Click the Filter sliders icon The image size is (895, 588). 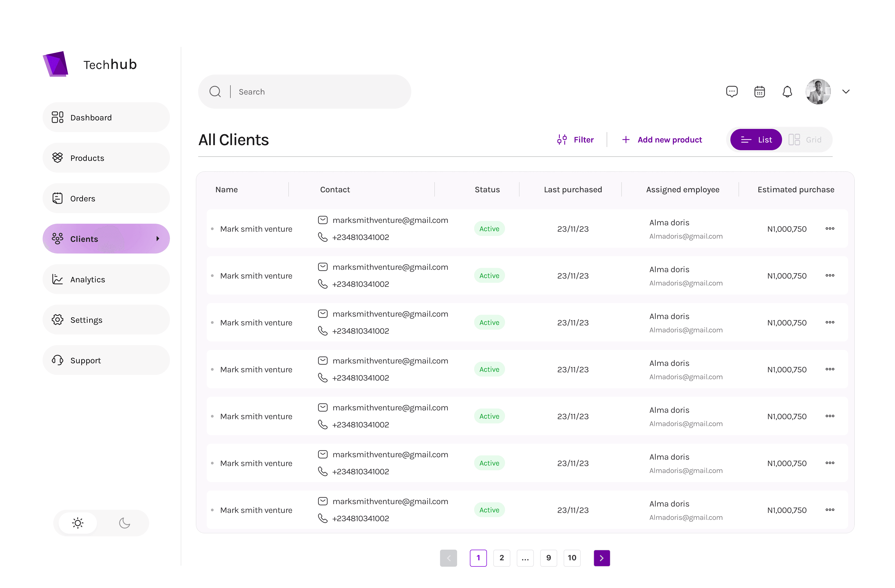562,140
